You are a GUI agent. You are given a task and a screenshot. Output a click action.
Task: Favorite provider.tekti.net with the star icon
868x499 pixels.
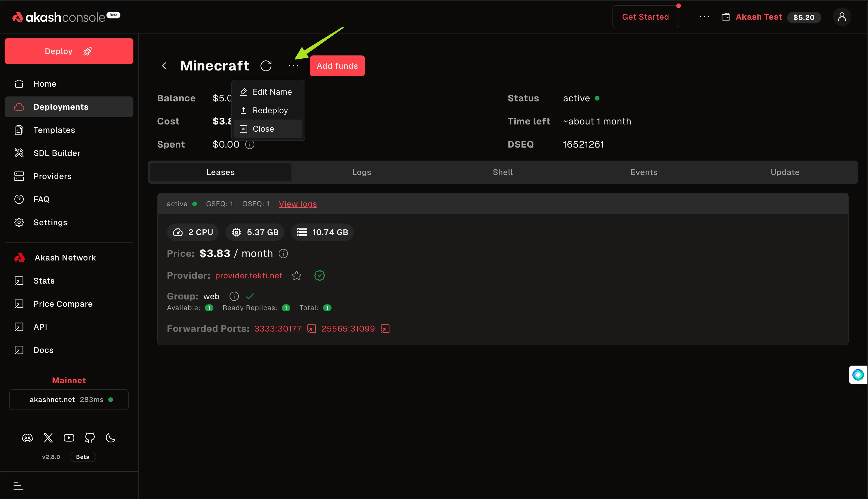click(x=297, y=275)
